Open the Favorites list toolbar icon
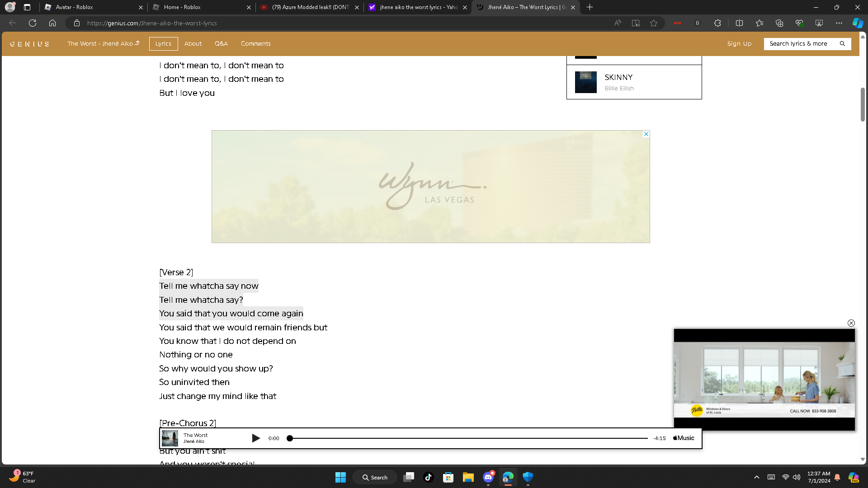The image size is (868, 488). tap(759, 23)
